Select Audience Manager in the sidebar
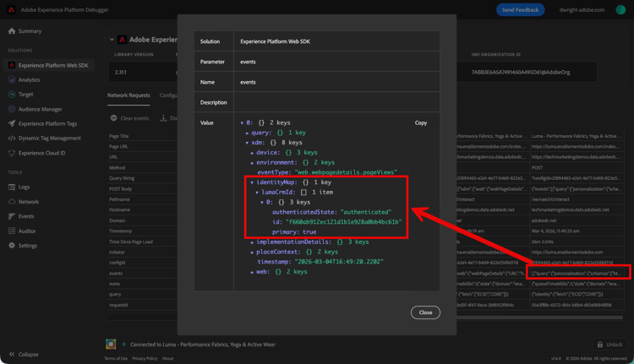Image resolution: width=634 pixels, height=364 pixels. pos(40,109)
